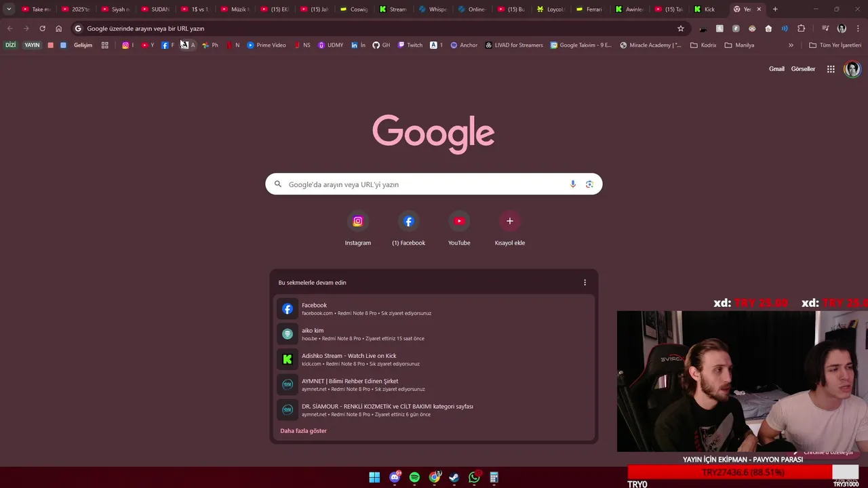Open the Facebook shortcut tile
868x488 pixels.
pos(408,229)
